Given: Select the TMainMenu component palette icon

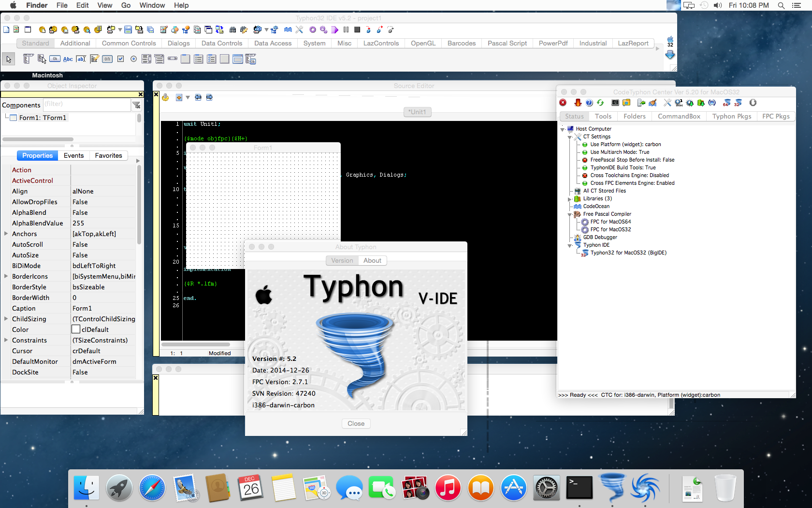Looking at the screenshot, I should [x=28, y=59].
